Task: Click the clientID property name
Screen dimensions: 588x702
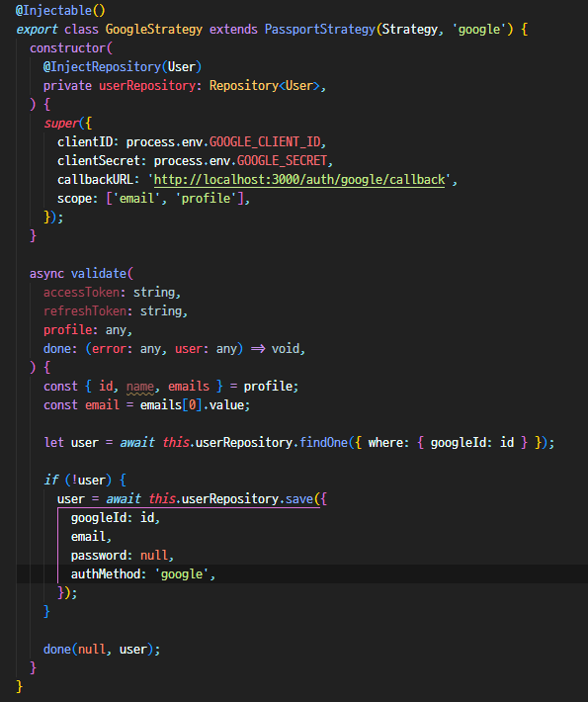Action: click(x=85, y=142)
